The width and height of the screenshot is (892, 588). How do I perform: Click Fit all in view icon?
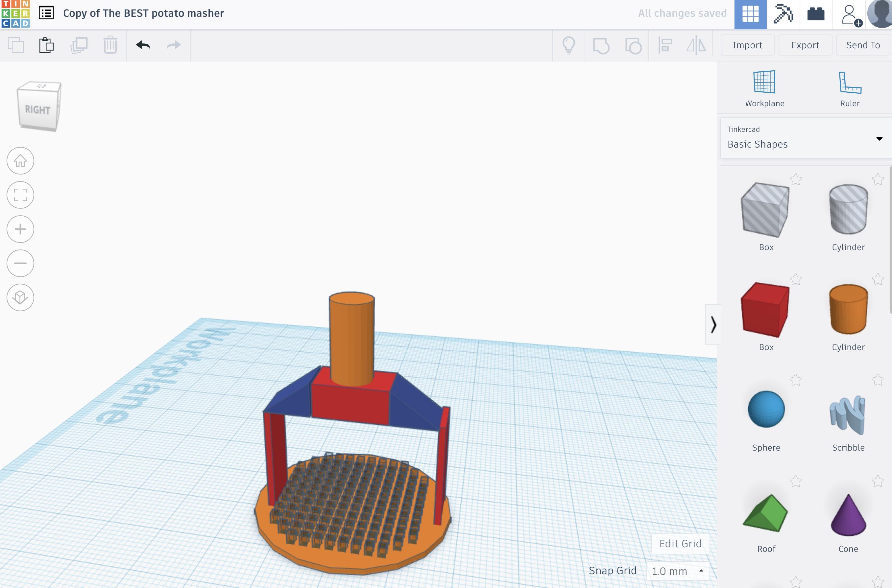click(20, 195)
